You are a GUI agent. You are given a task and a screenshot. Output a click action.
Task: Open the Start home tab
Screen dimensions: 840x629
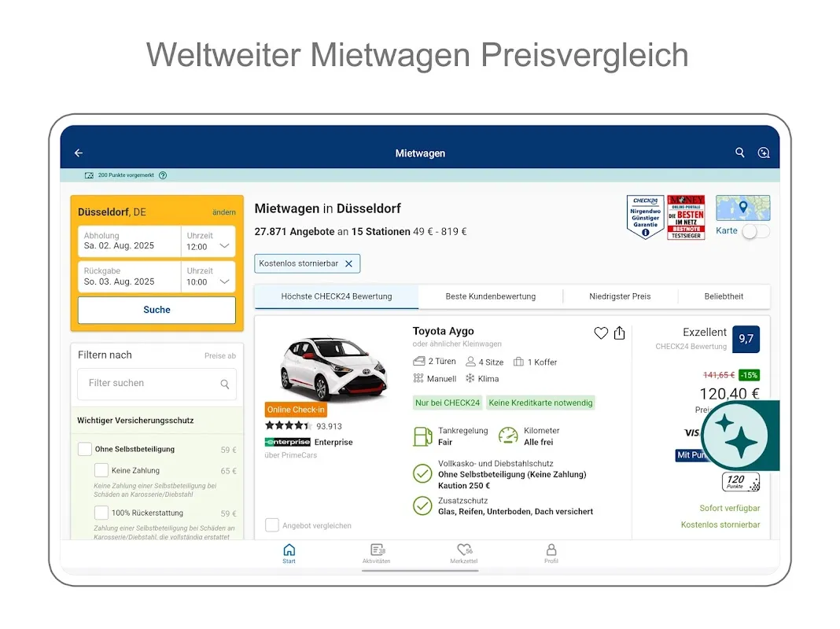pos(289,554)
